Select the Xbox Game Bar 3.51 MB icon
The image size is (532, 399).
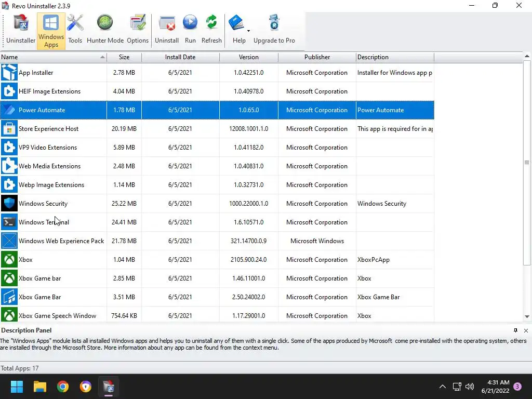coord(9,297)
